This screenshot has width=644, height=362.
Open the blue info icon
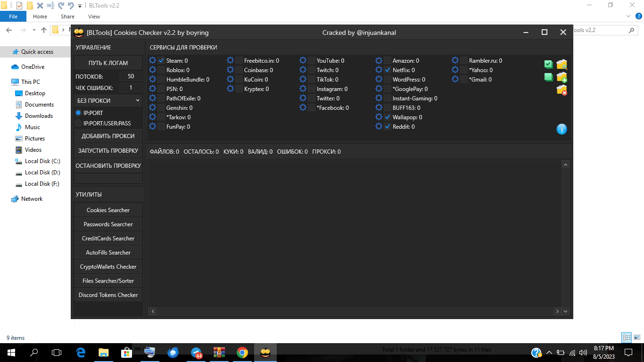tap(561, 129)
